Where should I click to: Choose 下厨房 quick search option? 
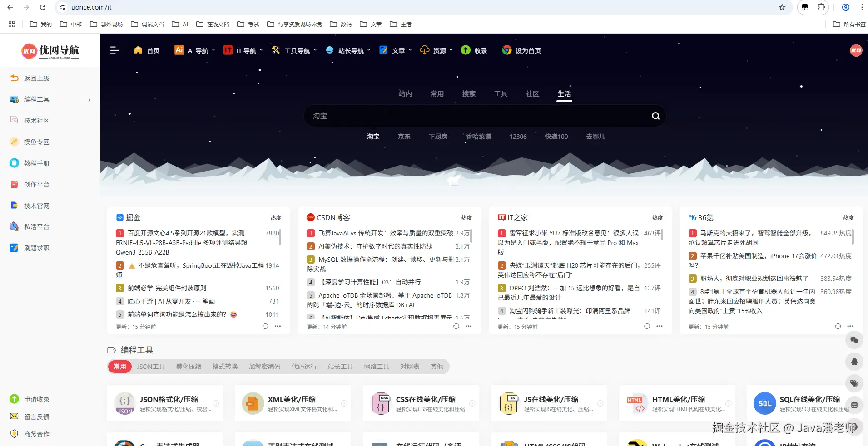437,136
